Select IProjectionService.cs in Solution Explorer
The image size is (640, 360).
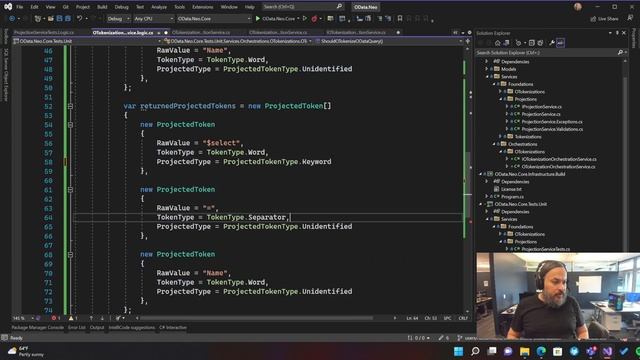542,107
